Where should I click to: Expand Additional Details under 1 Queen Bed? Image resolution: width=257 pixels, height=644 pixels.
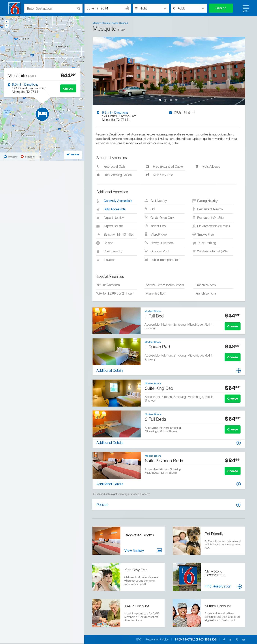(x=168, y=370)
